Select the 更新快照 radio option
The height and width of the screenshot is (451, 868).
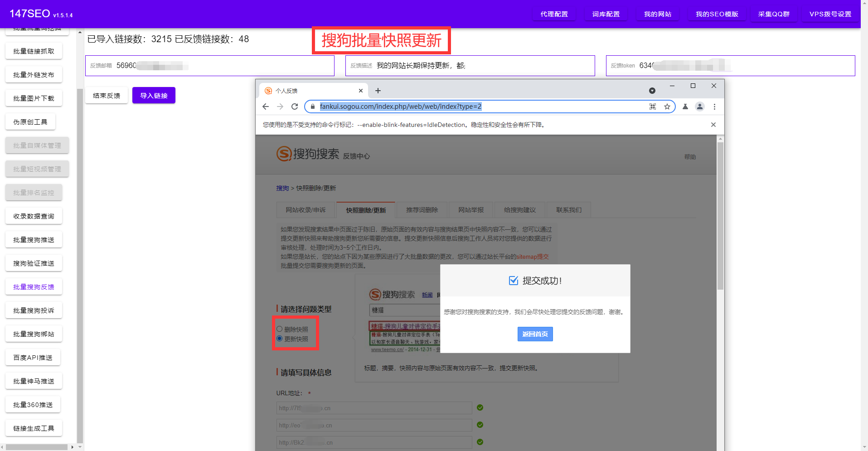click(280, 339)
